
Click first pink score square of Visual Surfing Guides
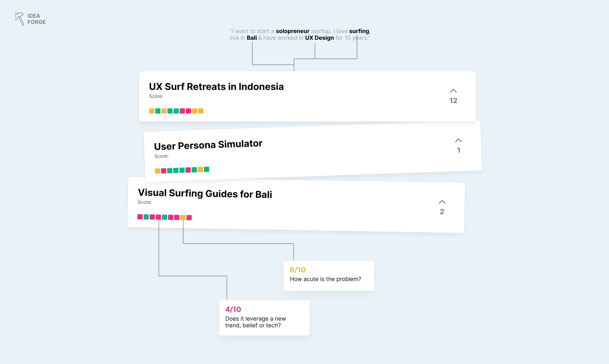pos(140,217)
